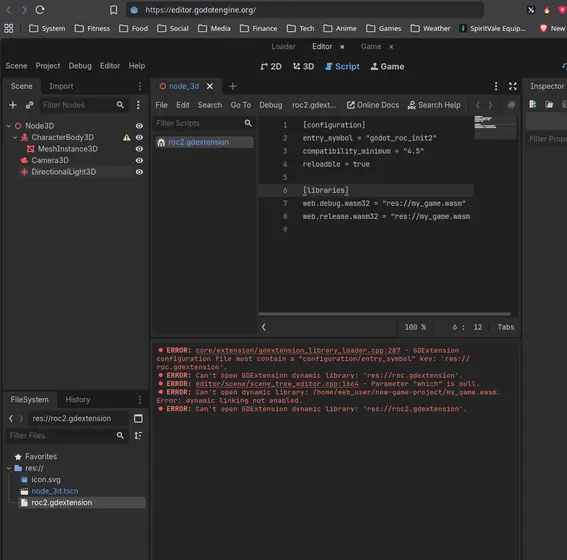Hide the MeshInstance3D node
567x560 pixels.
coord(139,149)
